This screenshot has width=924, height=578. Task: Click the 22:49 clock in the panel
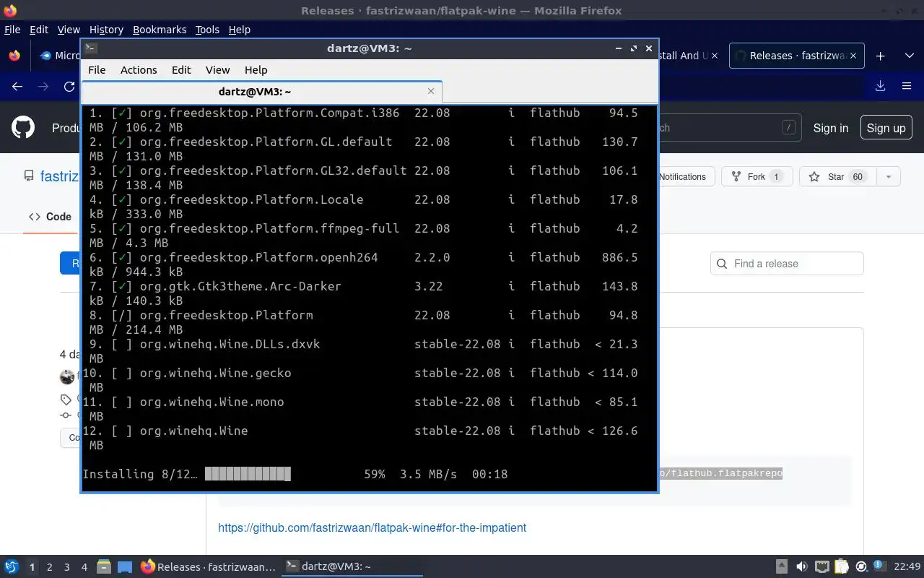[x=907, y=566]
